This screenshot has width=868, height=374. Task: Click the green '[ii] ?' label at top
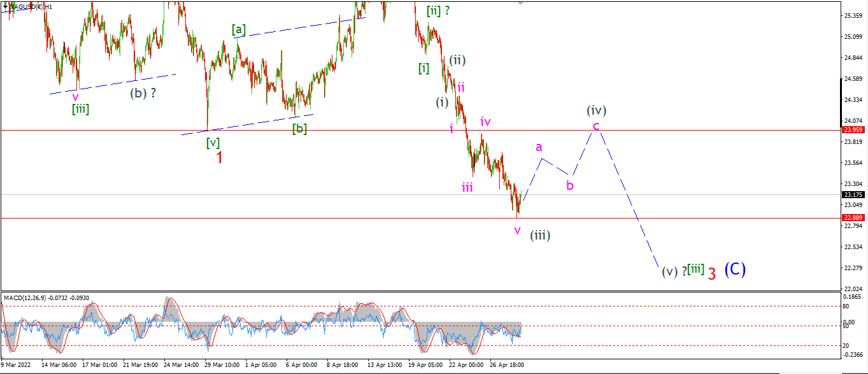[x=438, y=10]
